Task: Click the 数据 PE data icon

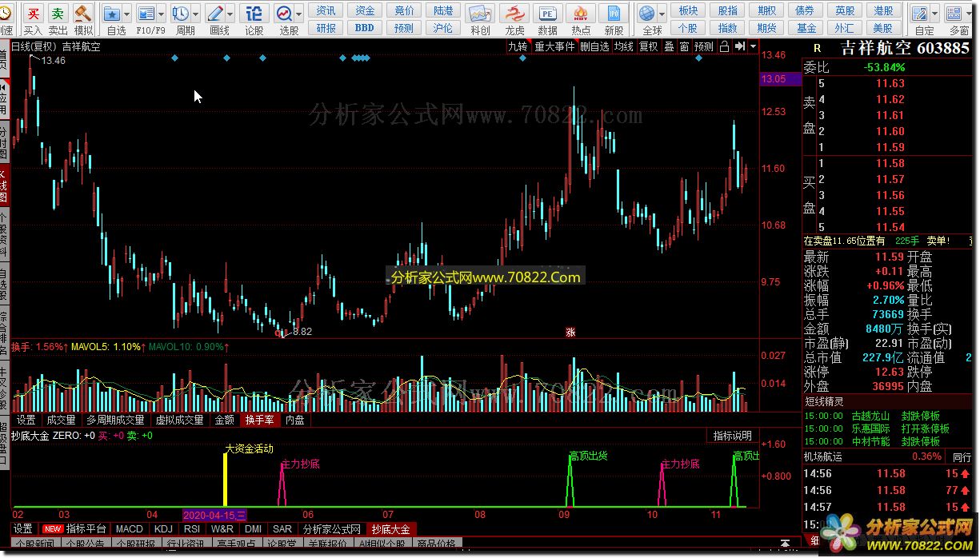Action: click(x=548, y=14)
